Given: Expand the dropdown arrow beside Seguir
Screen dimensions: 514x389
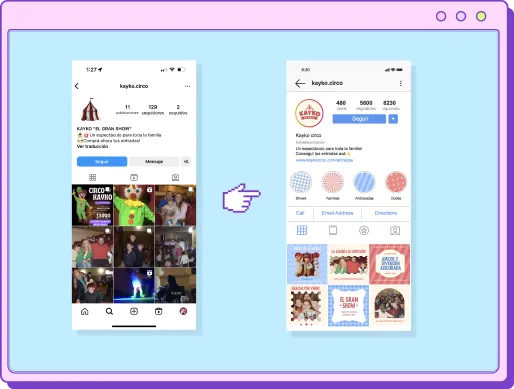Looking at the screenshot, I should [393, 119].
